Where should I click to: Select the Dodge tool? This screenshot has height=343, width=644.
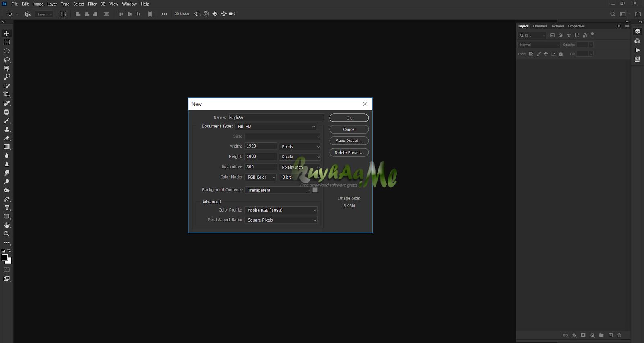click(7, 182)
